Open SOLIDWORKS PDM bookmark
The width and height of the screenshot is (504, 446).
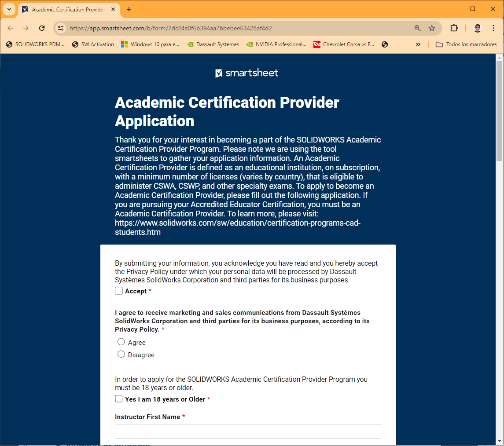coord(35,44)
